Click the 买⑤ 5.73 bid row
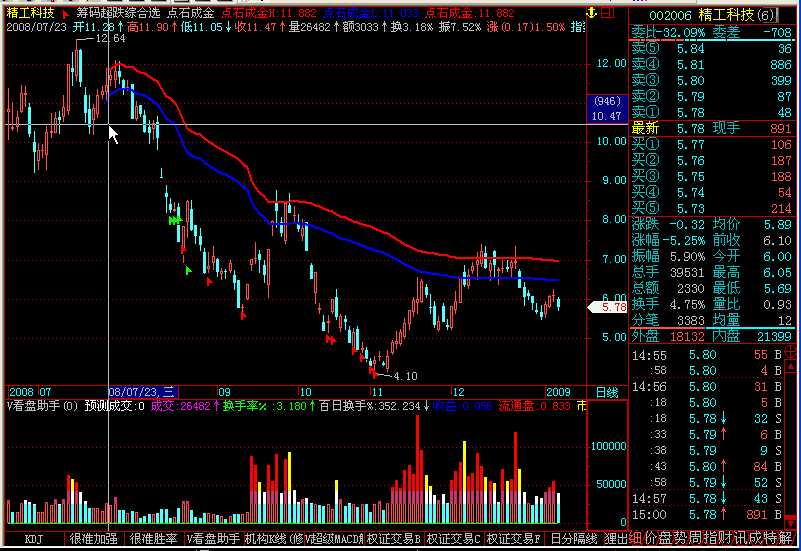This screenshot has width=801, height=551. click(x=712, y=208)
